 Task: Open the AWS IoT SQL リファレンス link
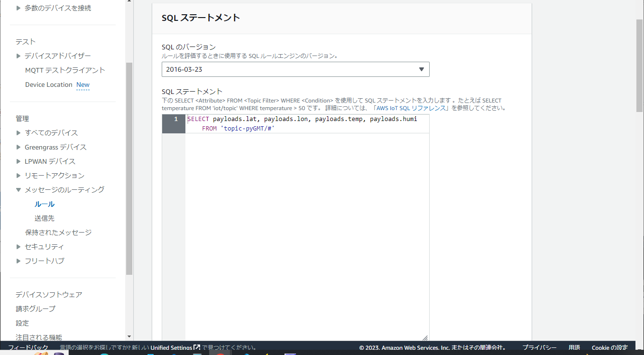(411, 108)
